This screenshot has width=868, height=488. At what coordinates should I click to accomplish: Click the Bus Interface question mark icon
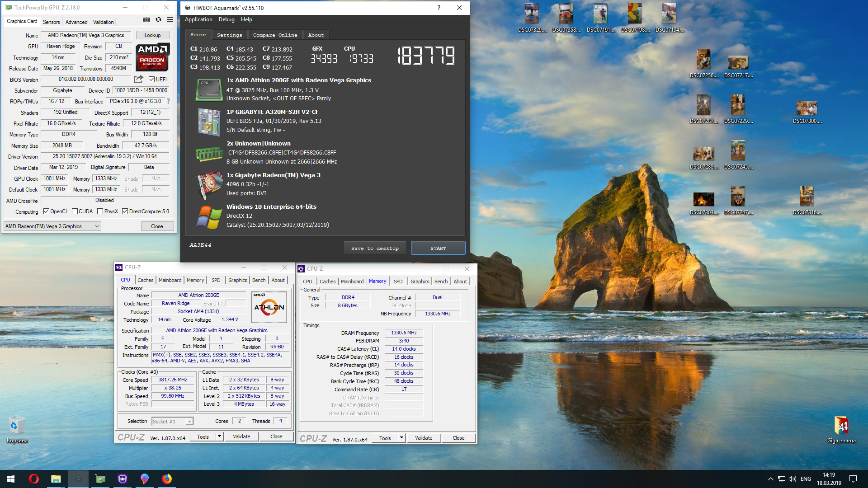pos(168,101)
